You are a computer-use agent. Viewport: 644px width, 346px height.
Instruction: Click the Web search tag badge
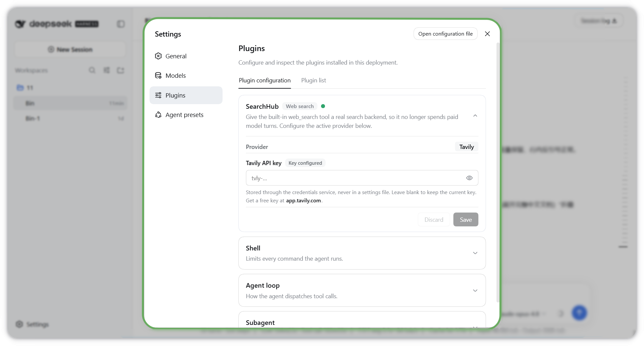[x=300, y=106]
